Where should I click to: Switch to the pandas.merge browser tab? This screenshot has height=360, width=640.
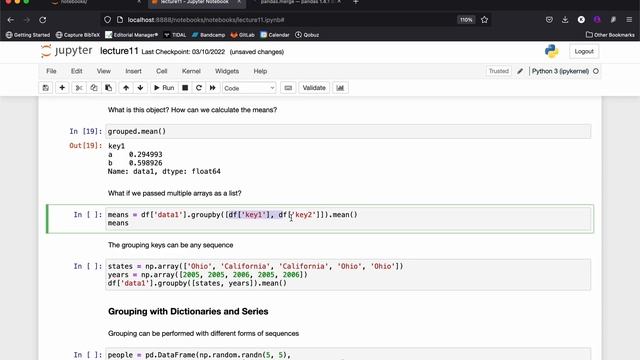[297, 2]
